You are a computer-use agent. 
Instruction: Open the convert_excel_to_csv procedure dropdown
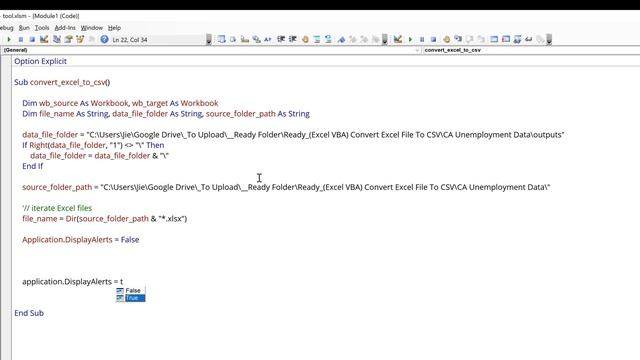[x=531, y=50]
